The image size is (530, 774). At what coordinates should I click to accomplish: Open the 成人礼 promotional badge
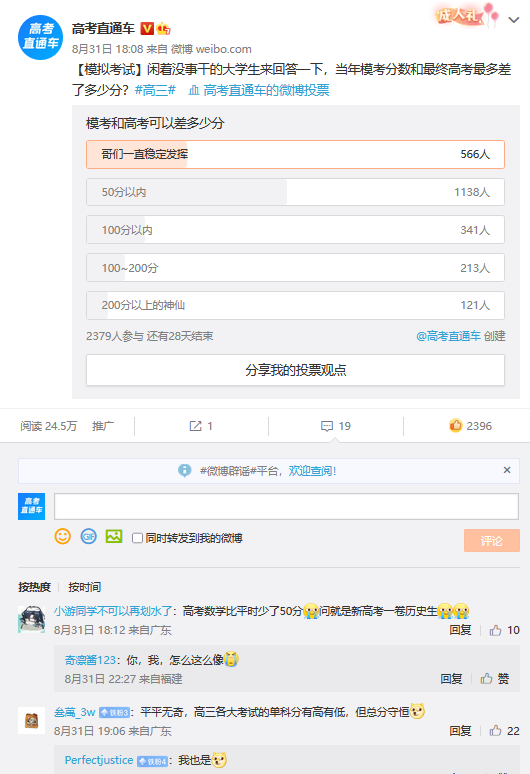tap(466, 15)
